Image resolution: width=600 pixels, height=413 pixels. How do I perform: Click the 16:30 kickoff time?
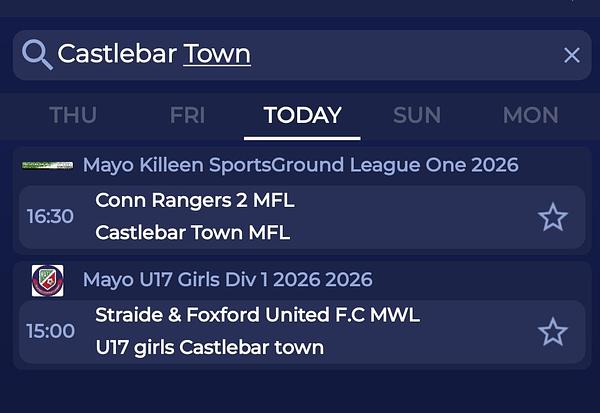point(50,217)
